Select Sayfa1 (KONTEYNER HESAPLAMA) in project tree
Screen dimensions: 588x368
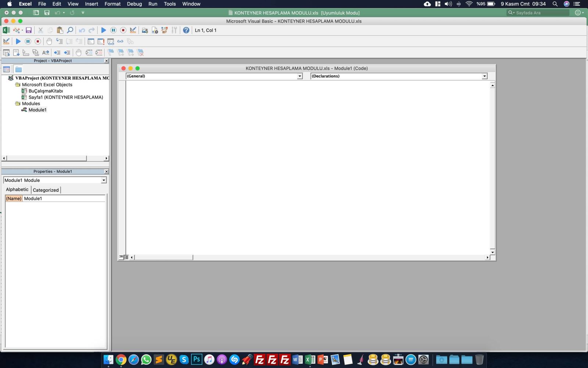tap(65, 97)
